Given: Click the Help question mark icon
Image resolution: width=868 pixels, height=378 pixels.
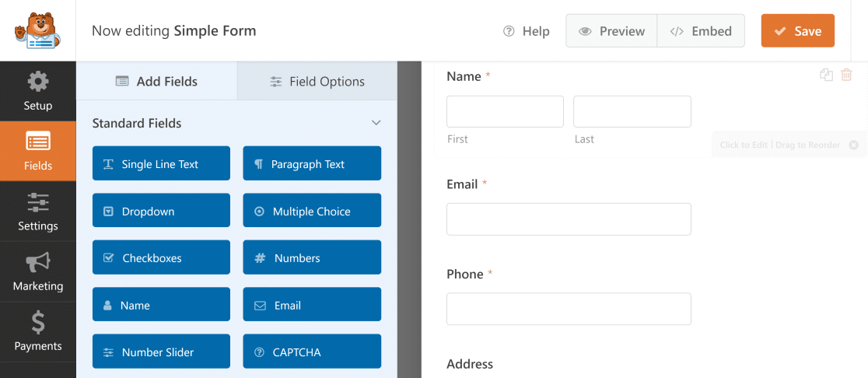Looking at the screenshot, I should 509,31.
